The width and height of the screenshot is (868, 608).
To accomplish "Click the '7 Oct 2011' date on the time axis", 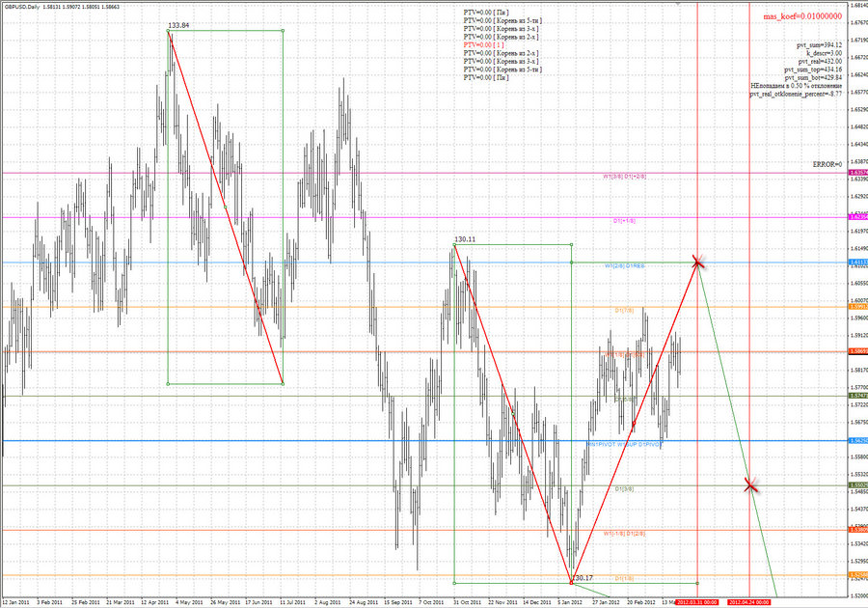I will [431, 602].
